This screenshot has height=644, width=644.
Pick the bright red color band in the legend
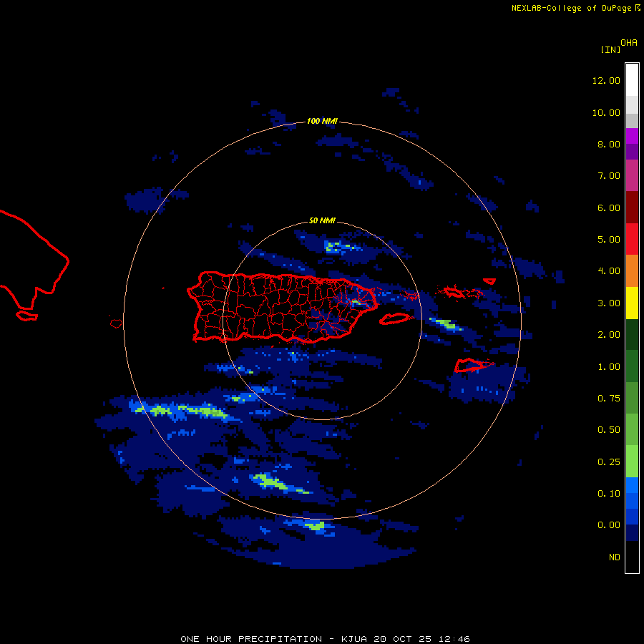[632, 239]
